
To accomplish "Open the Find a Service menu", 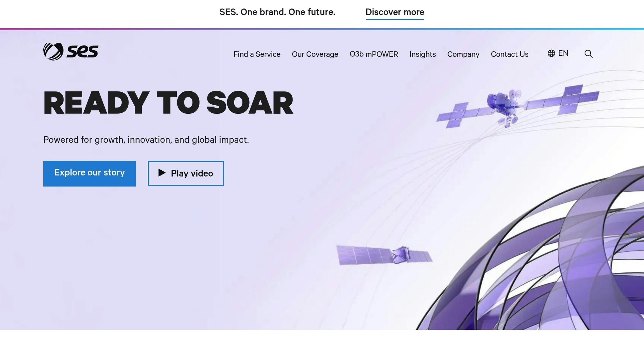I will pyautogui.click(x=257, y=54).
